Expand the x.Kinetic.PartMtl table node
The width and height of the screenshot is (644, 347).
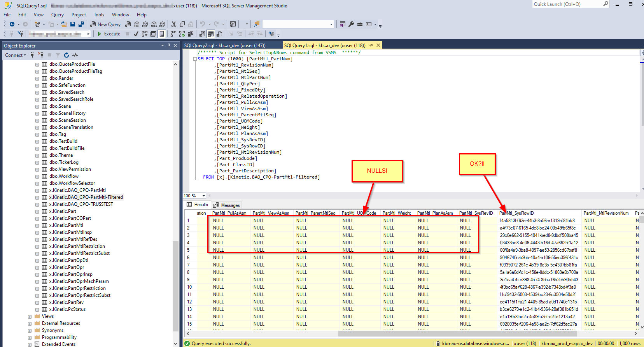click(x=37, y=226)
